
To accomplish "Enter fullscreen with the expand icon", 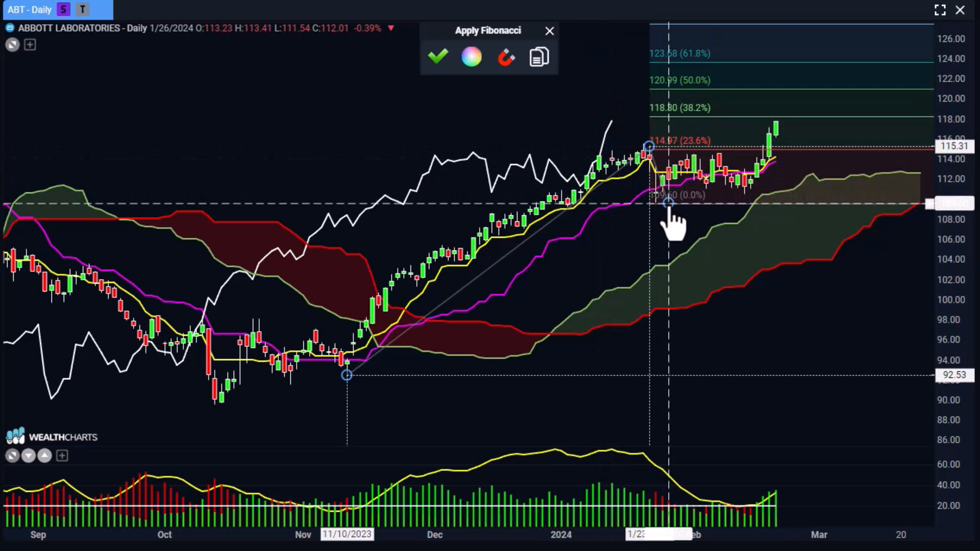I will [x=940, y=10].
